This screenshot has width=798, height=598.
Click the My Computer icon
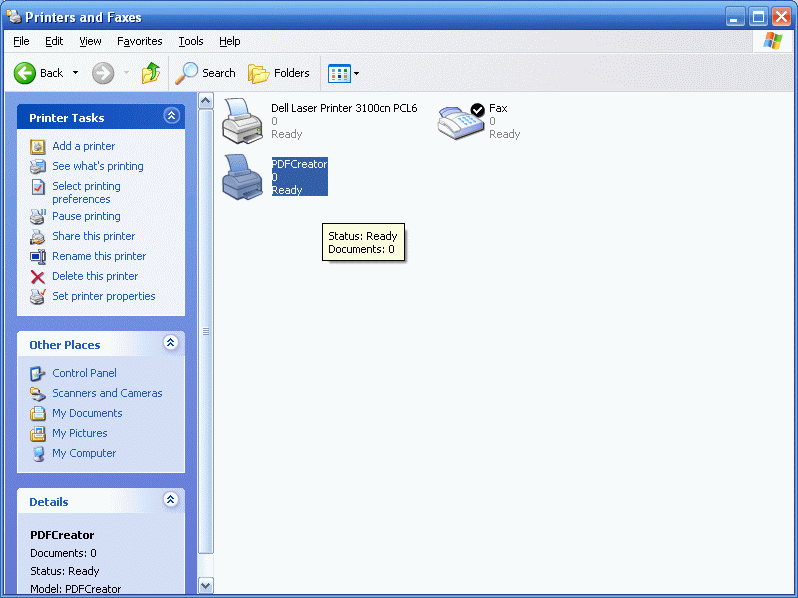pos(38,453)
